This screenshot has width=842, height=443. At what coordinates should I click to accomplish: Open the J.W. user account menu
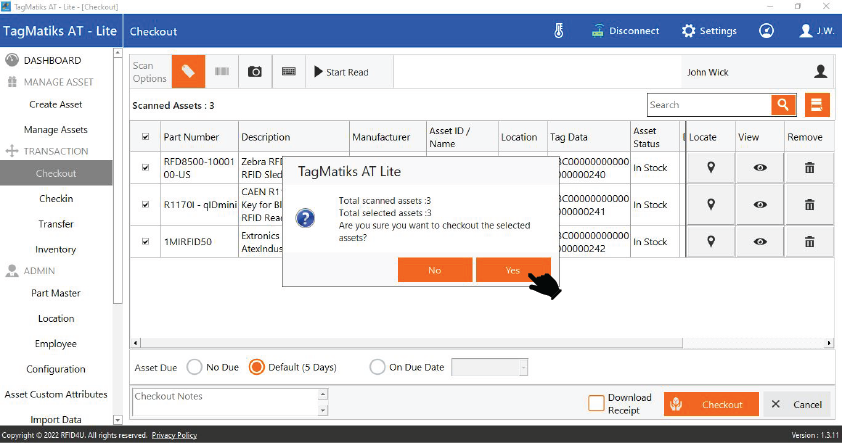click(816, 31)
